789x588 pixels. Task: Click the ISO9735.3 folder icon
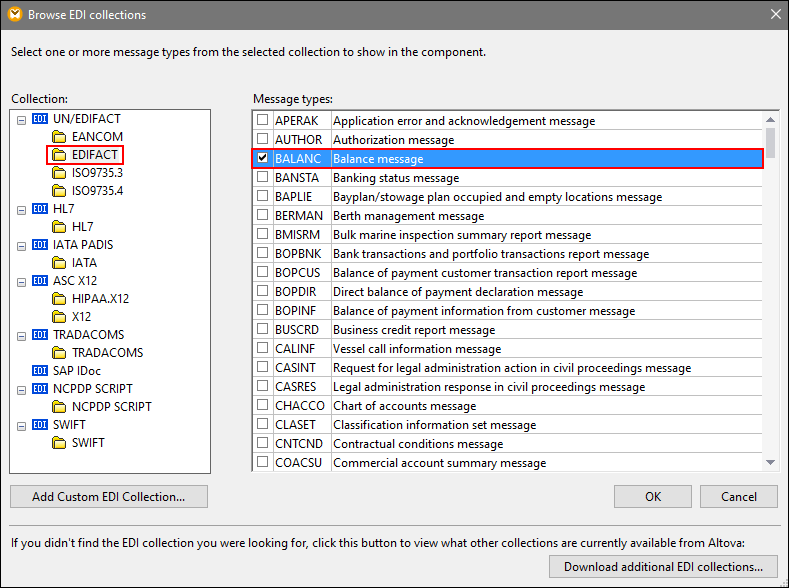[x=58, y=173]
